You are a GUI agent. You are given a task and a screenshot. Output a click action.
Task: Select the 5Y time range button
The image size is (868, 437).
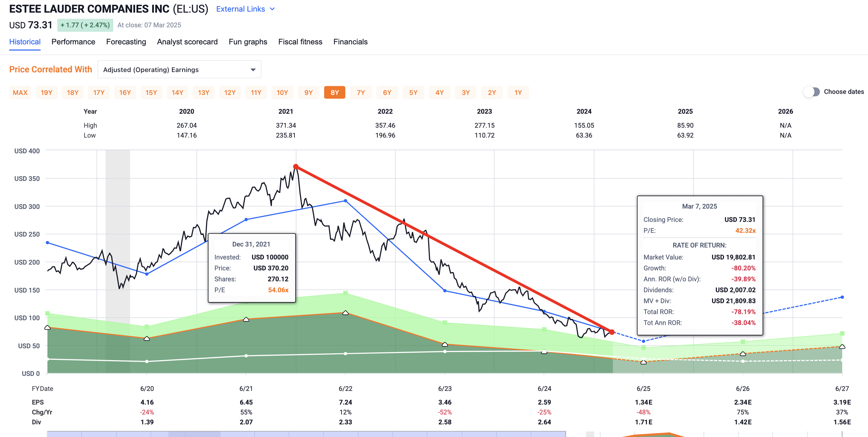tap(413, 93)
